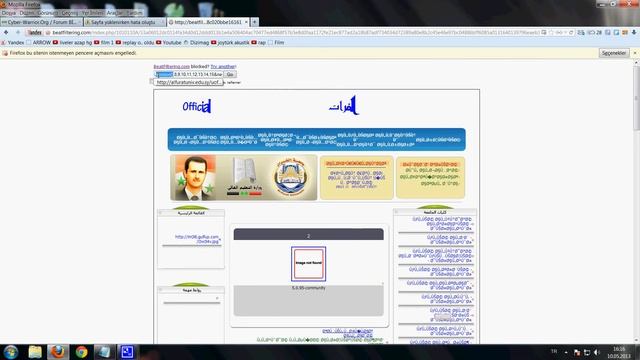Open File Explorer from the taskbar

coord(35,352)
